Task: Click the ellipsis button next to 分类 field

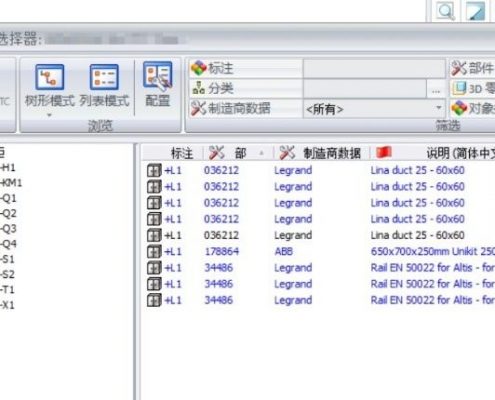Action: 436,89
